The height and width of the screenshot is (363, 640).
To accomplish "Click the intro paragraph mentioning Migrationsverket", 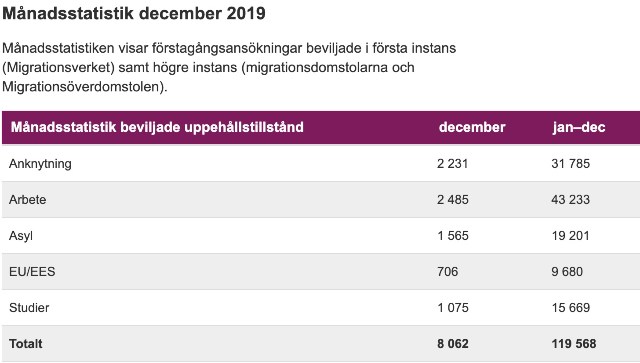I will [229, 67].
